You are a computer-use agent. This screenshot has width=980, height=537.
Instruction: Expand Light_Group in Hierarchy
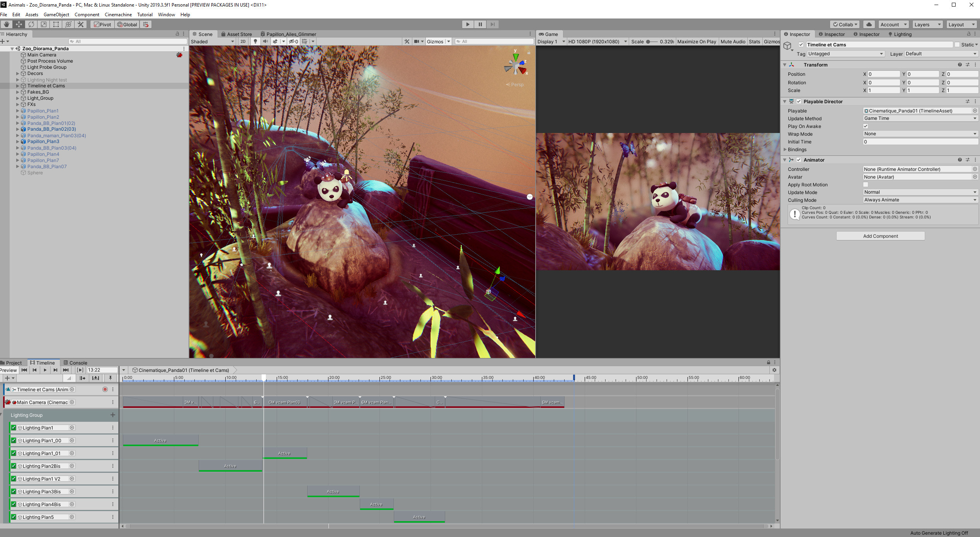click(x=17, y=98)
